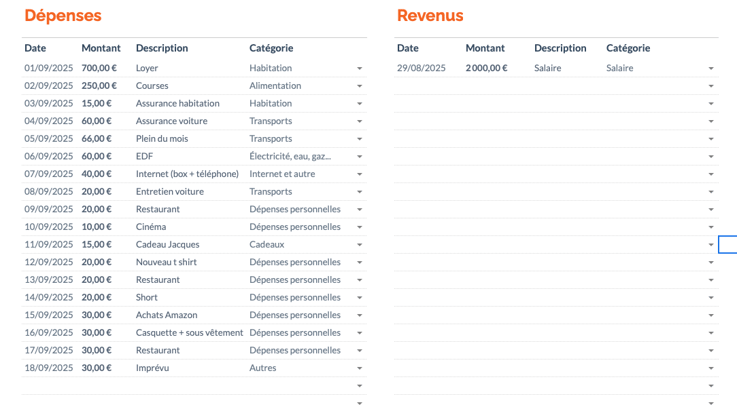Click the Short description cell
This screenshot has width=737, height=407.
coord(147,297)
